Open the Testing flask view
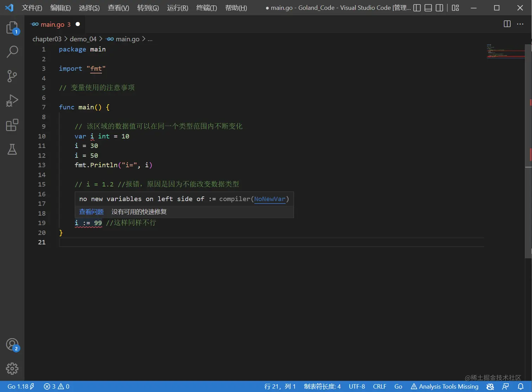This screenshot has height=392, width=532. pyautogui.click(x=12, y=149)
